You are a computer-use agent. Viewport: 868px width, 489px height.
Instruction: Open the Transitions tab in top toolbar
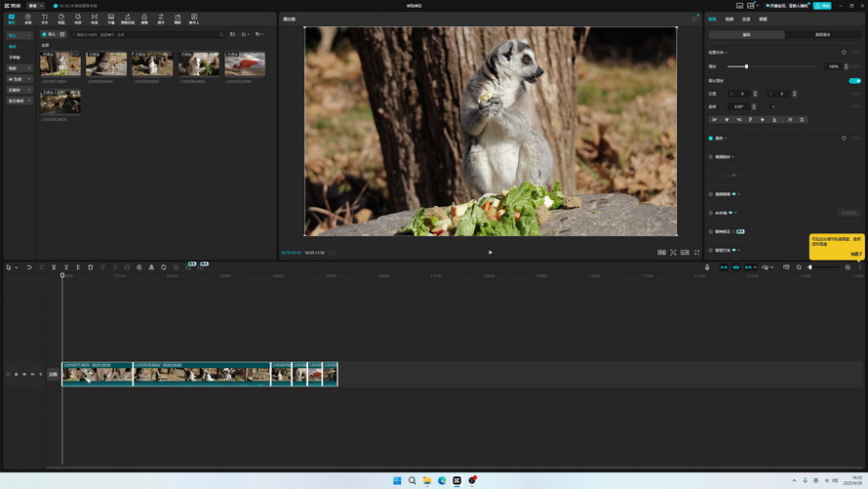click(x=95, y=19)
